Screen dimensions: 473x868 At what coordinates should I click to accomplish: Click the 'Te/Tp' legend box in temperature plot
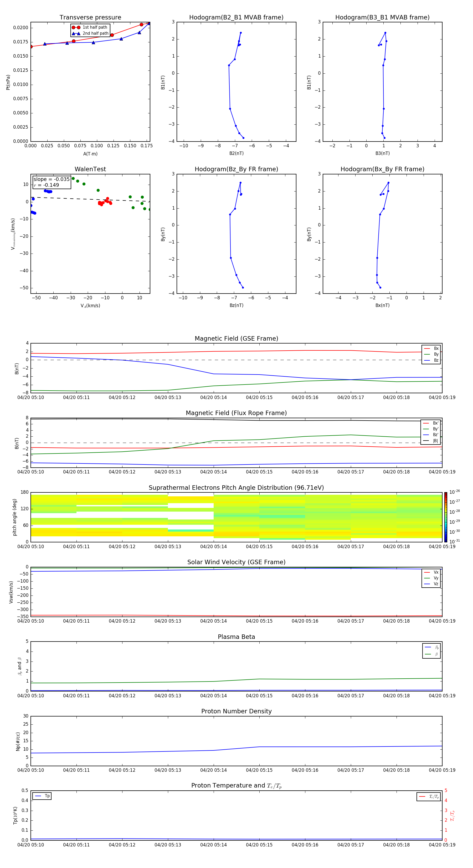point(429,796)
